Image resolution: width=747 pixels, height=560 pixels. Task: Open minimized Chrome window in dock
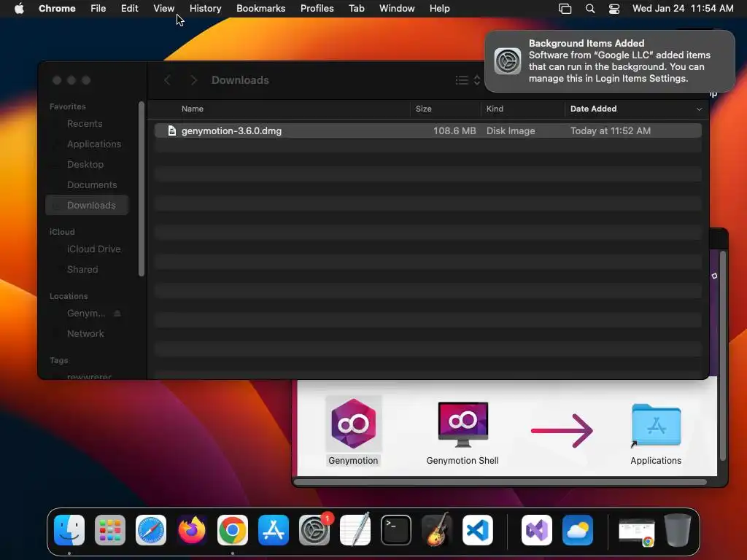pos(636,532)
